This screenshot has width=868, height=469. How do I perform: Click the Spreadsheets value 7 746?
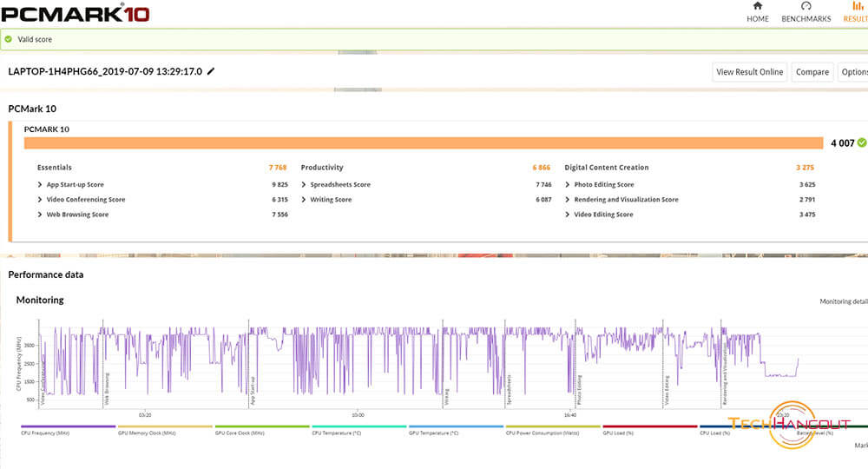point(543,184)
